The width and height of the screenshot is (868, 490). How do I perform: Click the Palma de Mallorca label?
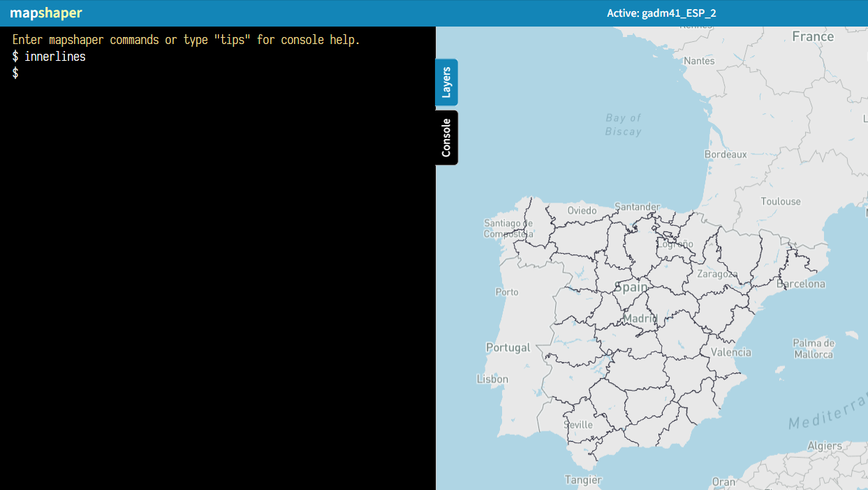(x=814, y=349)
